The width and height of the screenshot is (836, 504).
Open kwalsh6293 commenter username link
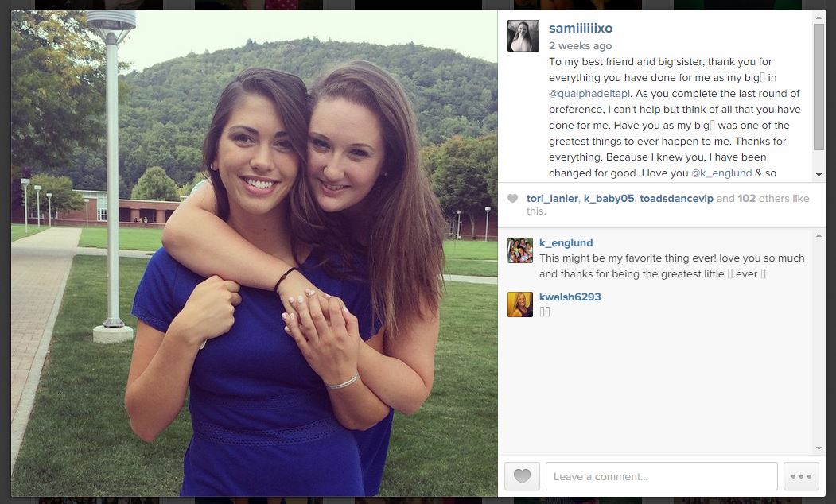click(570, 297)
